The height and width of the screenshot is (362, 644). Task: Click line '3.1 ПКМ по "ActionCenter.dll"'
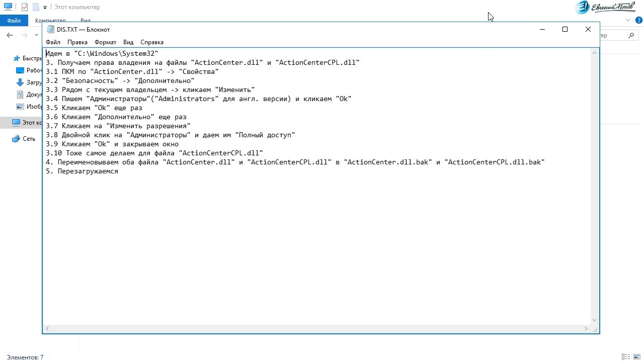[132, 71]
